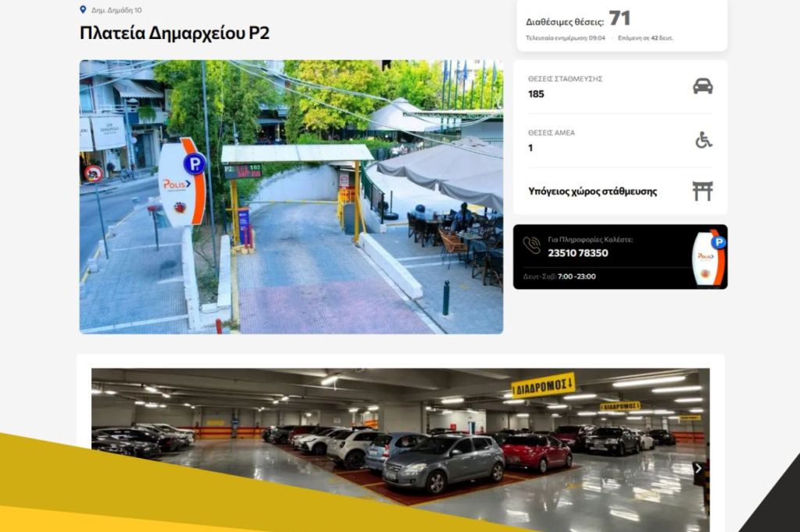The width and height of the screenshot is (800, 532).
Task: Click the ΘΕΣΕΙΣ ΣΤΑΘΜΕΥΣΗΣ 185 row
Action: click(x=620, y=87)
